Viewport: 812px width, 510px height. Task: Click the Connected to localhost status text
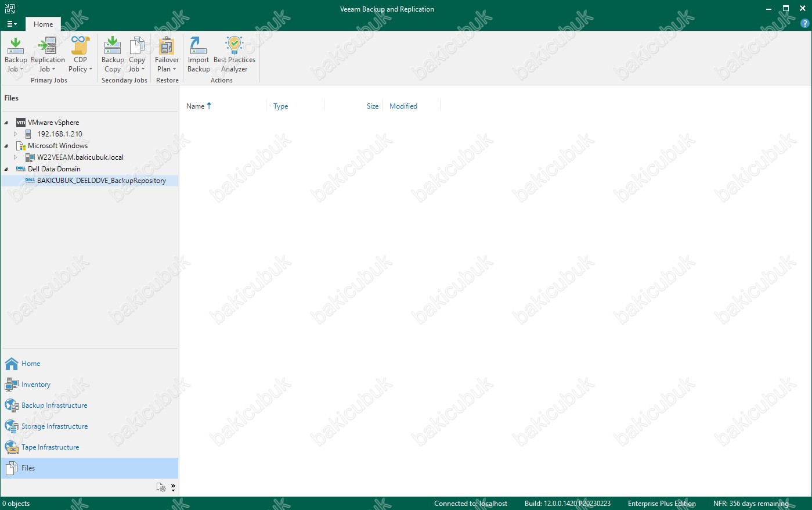pyautogui.click(x=471, y=504)
